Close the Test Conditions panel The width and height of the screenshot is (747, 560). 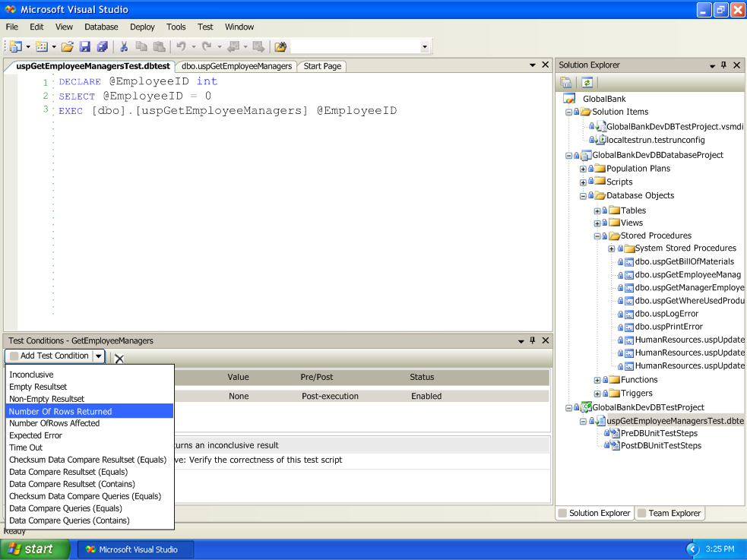pos(546,340)
